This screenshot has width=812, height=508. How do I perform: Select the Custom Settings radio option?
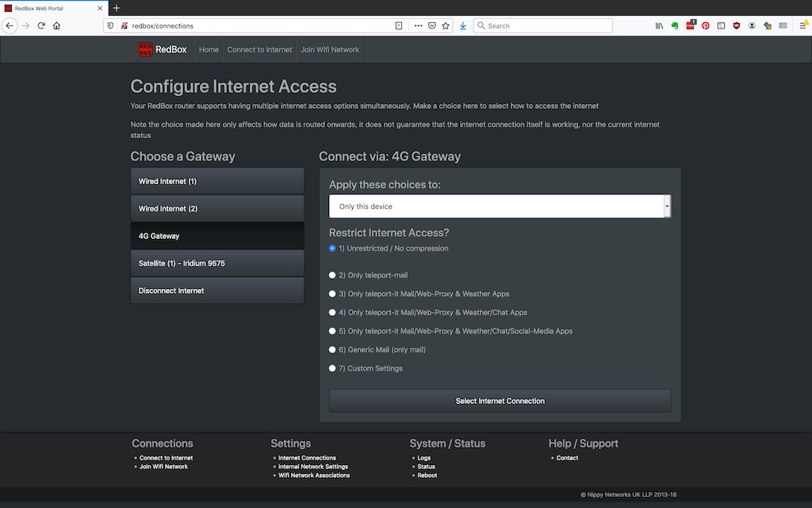[332, 368]
